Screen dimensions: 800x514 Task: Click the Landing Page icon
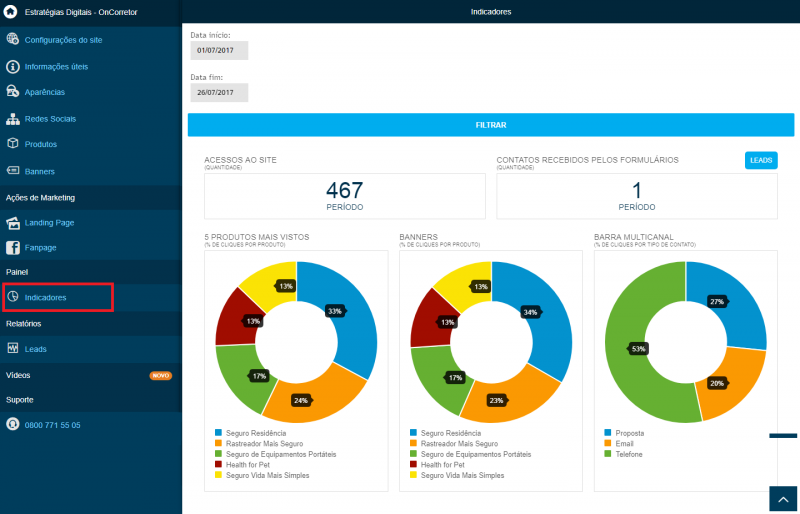[x=13, y=223]
